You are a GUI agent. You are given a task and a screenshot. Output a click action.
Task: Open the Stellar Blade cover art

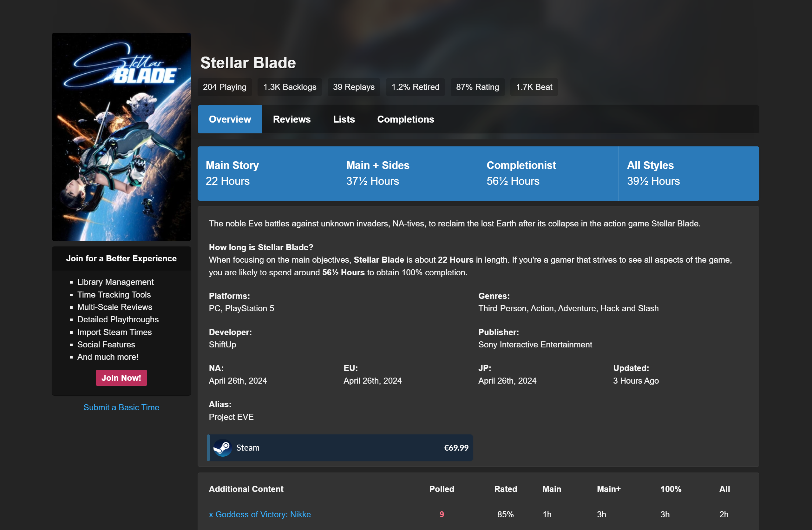tap(121, 137)
